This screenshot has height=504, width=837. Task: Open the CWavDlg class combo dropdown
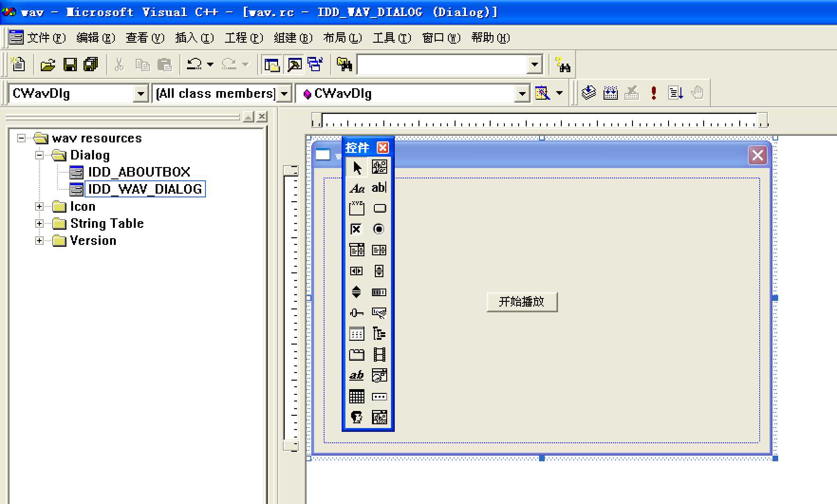click(140, 93)
